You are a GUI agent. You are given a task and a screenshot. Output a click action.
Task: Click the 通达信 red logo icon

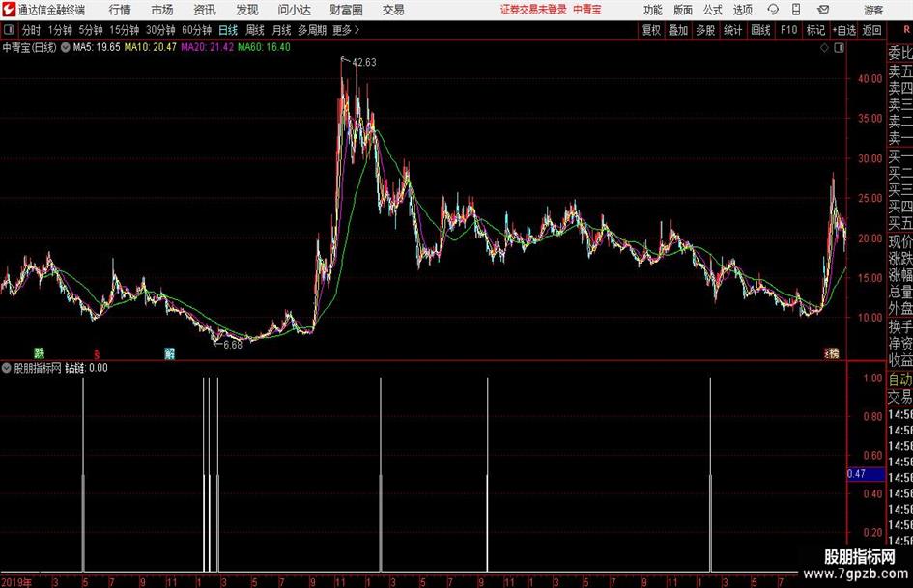pos(9,10)
